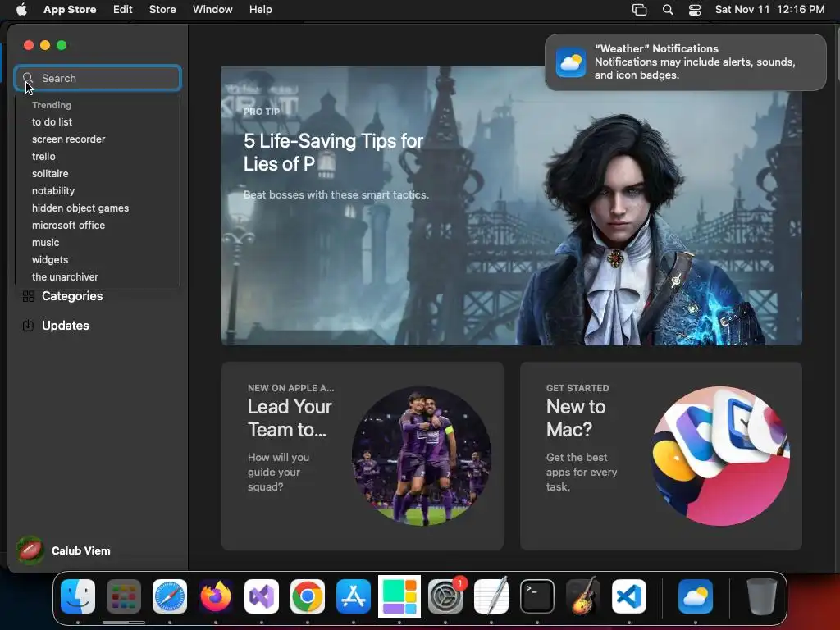Open Weather app from the Dock

click(696, 596)
